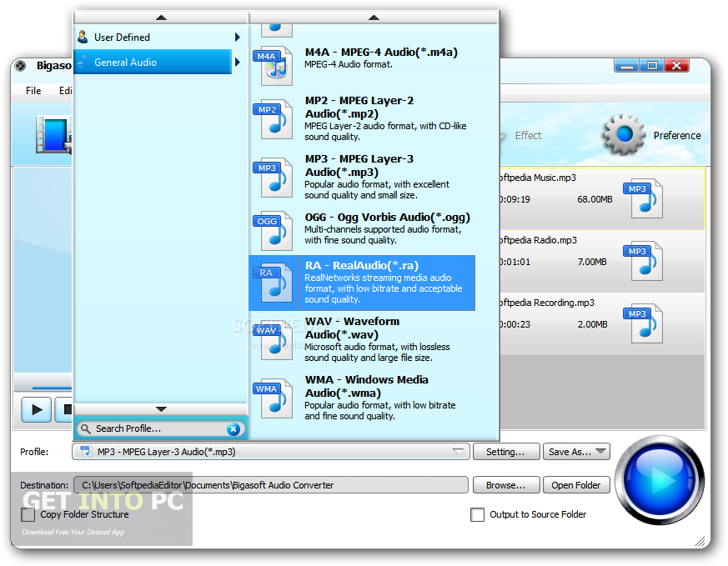This screenshot has height=566, width=728.
Task: Click the Search Profile input field
Action: (160, 428)
